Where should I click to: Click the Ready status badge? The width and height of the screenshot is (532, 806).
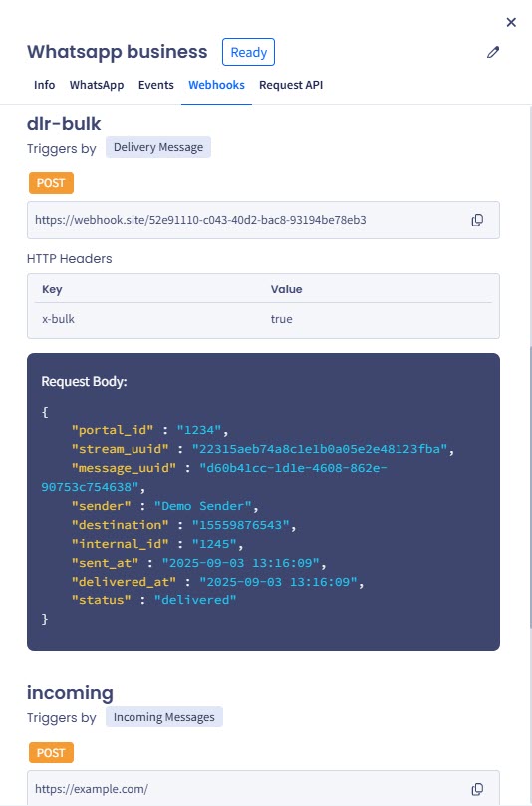248,52
